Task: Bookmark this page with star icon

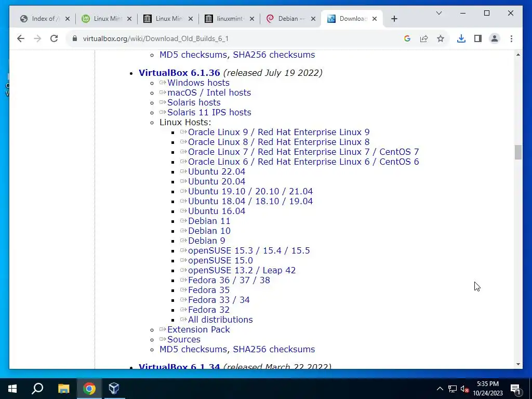Action: 441,38
